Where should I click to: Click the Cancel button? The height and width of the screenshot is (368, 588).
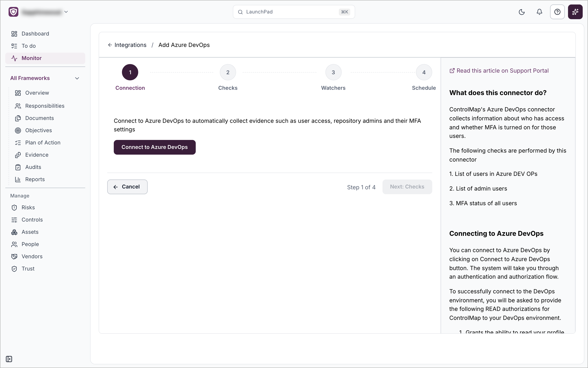tap(127, 187)
